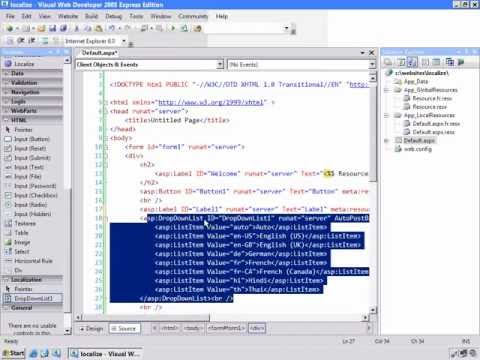Click the Save All toolbar icon
This screenshot has width=480, height=360.
coord(63,29)
